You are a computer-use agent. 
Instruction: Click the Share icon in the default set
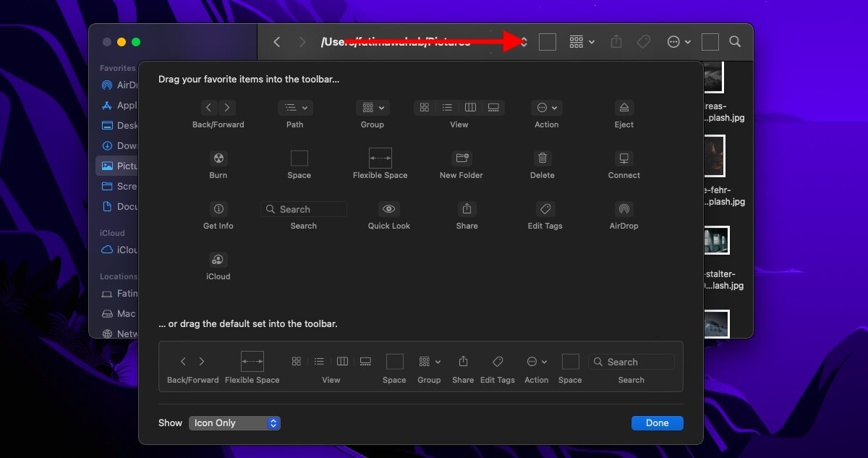coord(462,362)
